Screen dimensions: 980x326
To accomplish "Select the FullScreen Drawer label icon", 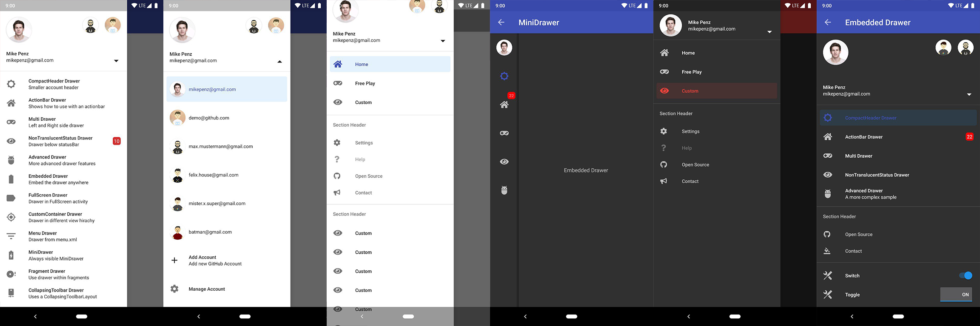I will [11, 198].
